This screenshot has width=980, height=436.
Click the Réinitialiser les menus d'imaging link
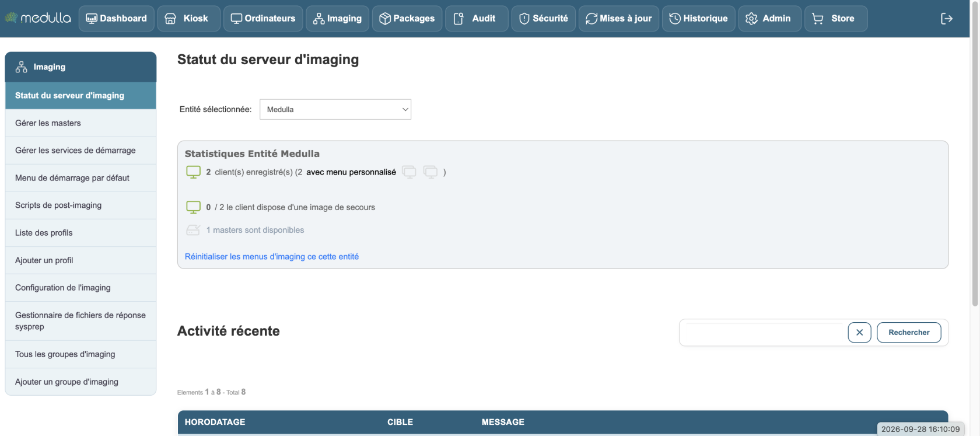tap(272, 257)
